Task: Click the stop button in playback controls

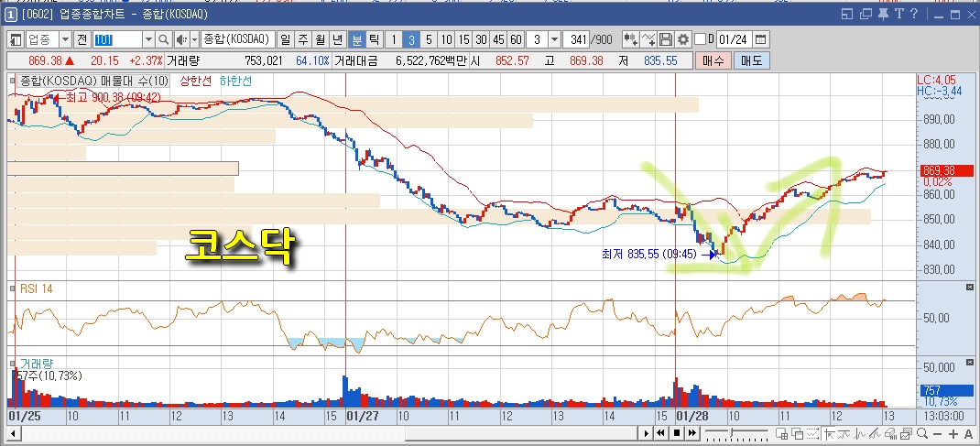Action: (x=677, y=433)
